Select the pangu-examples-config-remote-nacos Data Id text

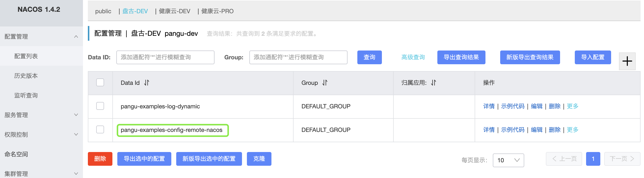(x=172, y=130)
